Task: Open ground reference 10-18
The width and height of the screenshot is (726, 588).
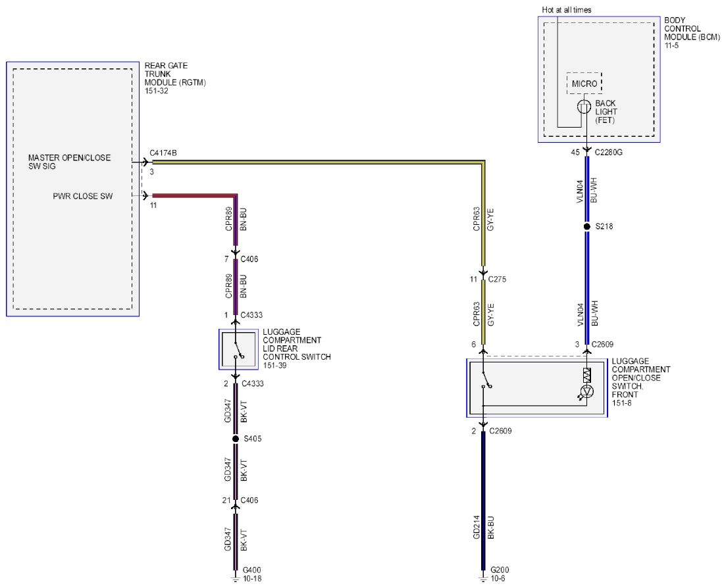Action: (252, 579)
